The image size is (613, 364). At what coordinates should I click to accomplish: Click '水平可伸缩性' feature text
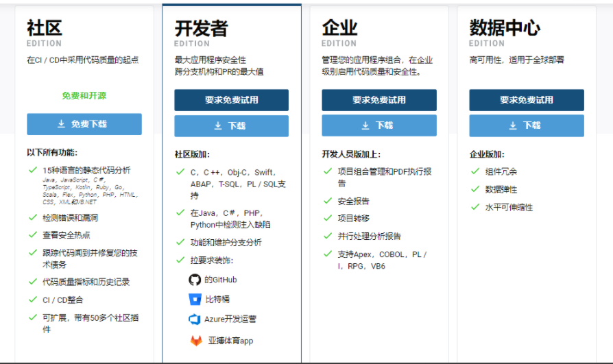click(x=509, y=207)
